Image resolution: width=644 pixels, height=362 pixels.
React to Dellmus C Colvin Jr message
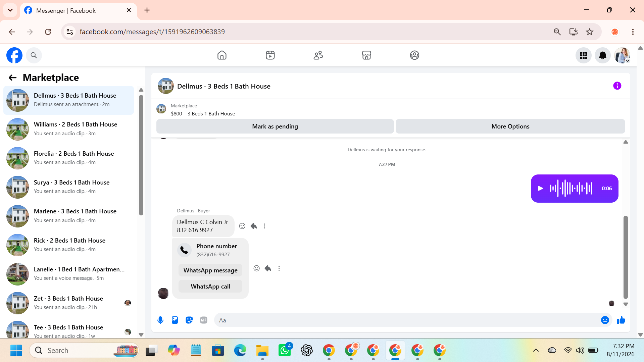click(242, 226)
